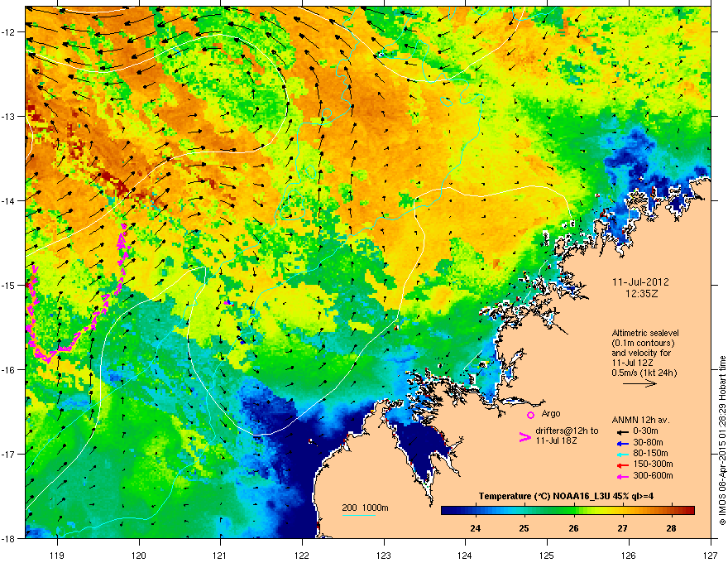
Task: Click the cyan 200 1000m isobath legend line
Action: 359,515
